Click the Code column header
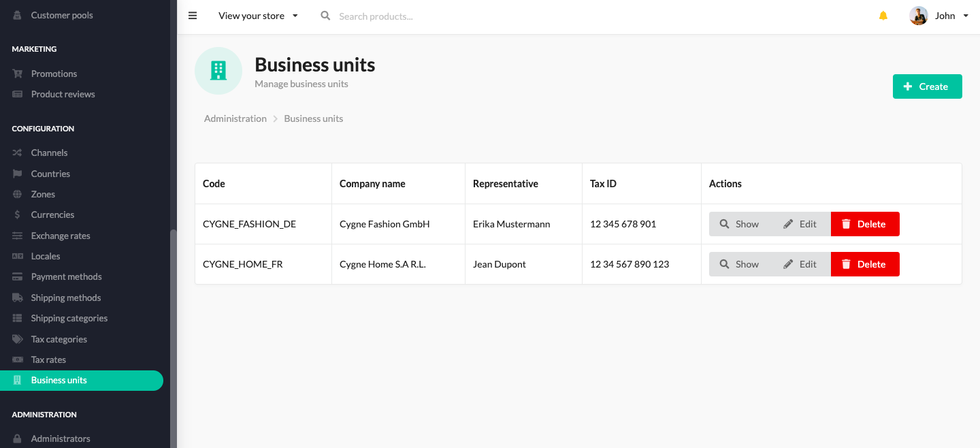The width and height of the screenshot is (980, 448). pos(263,184)
